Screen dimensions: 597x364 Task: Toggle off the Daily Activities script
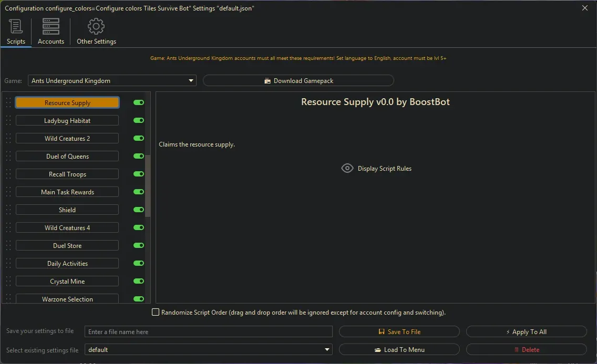tap(139, 264)
